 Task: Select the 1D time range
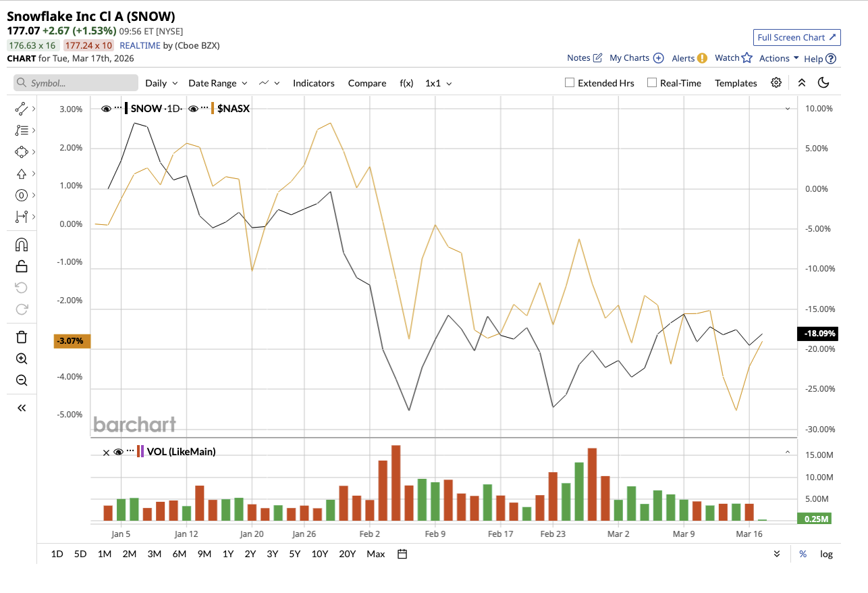pos(57,554)
